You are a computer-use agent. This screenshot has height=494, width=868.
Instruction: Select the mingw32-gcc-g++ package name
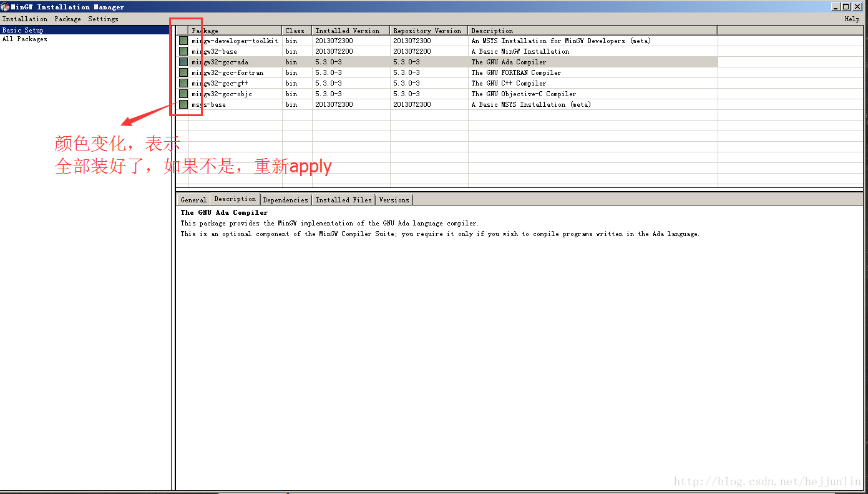[x=220, y=83]
